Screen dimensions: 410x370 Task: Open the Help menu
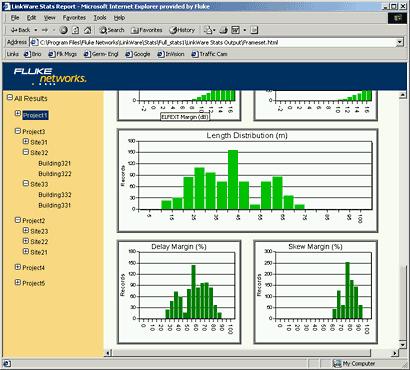pyautogui.click(x=119, y=18)
